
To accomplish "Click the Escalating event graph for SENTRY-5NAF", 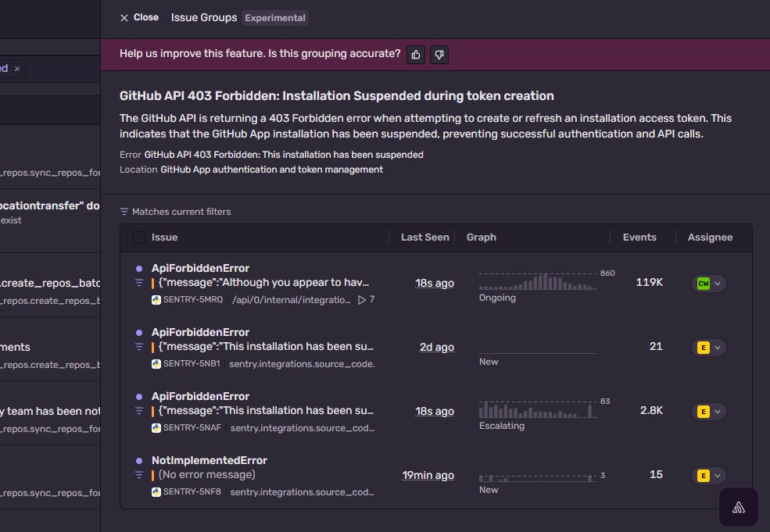I will 538,409.
